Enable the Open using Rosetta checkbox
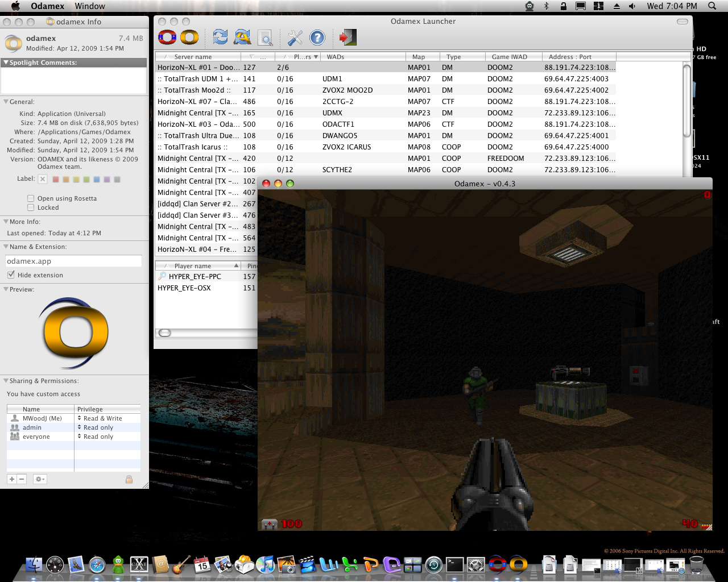Screen dimensions: 728x582 31,198
